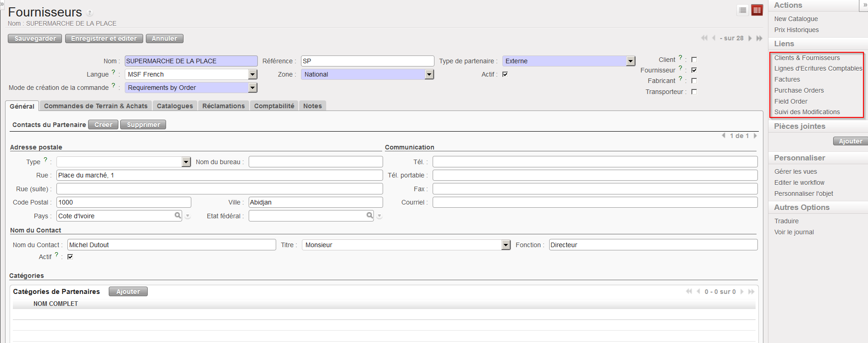
Task: Click the Sauvegarder button
Action: pos(35,39)
